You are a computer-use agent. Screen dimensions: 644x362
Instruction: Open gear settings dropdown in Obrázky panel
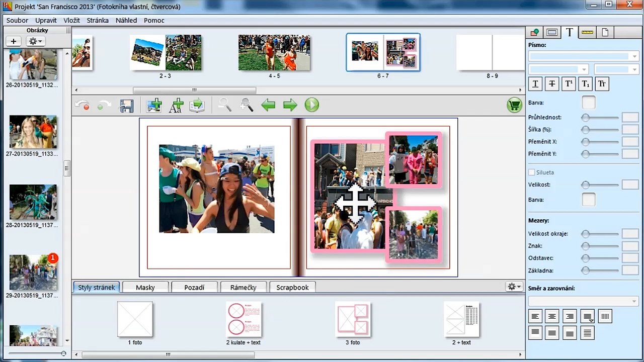[35, 41]
